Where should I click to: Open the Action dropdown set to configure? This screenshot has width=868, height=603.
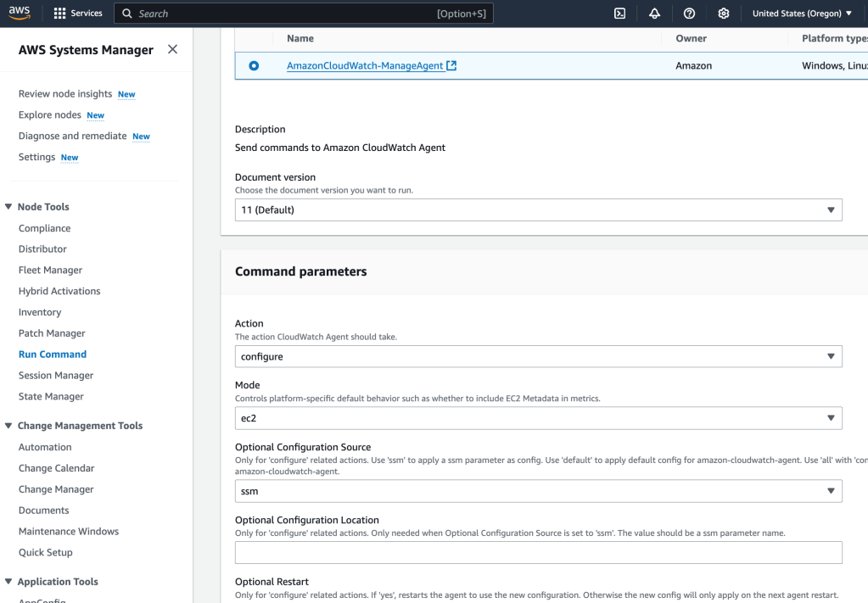(538, 356)
